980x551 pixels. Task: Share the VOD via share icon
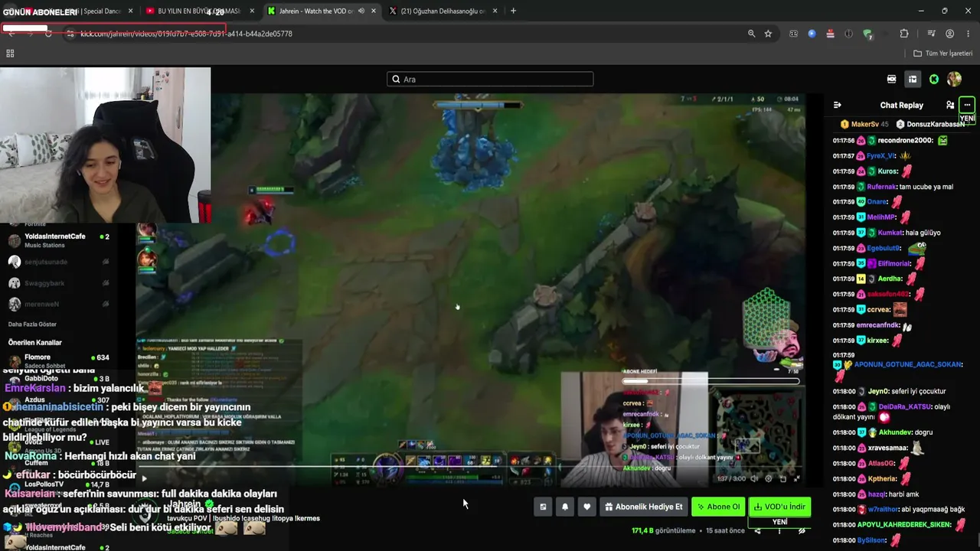757,530
